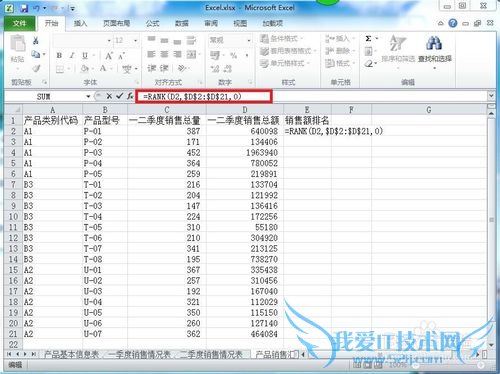Click the Clear eraser icon
500x374 pixels.
pyautogui.click(x=368, y=63)
